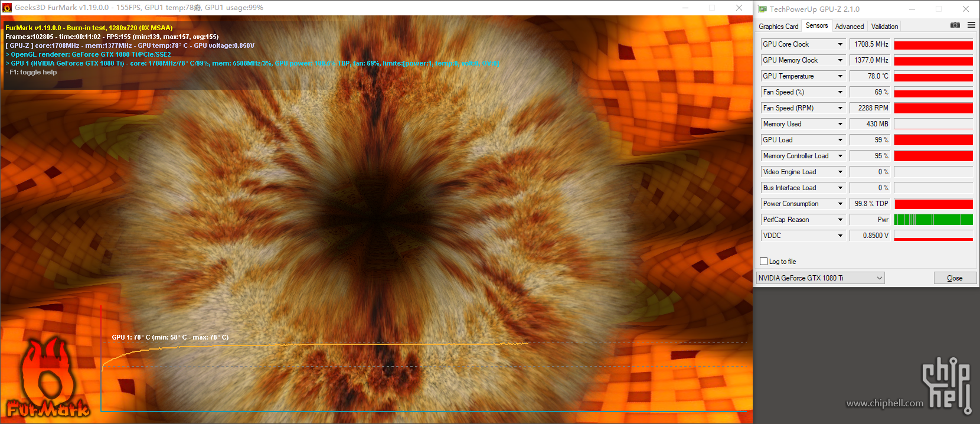Click the OpenGL renderer line in FurMark
The height and width of the screenshot is (424, 980).
pos(89,54)
